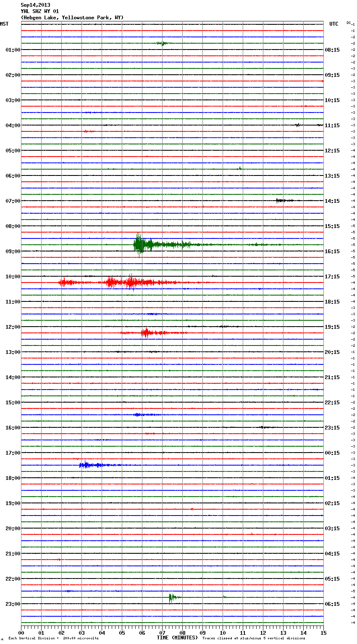Click the 09:00 MST hour label
This screenshot has height=644, width=357.
pyautogui.click(x=13, y=251)
